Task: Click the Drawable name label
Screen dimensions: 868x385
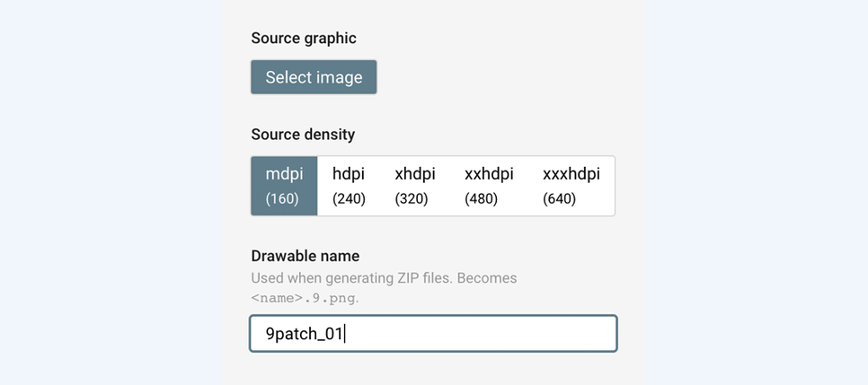Action: coord(305,257)
